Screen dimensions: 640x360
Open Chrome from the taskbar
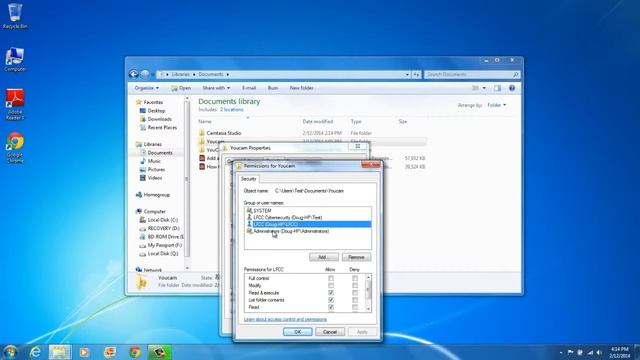point(135,352)
